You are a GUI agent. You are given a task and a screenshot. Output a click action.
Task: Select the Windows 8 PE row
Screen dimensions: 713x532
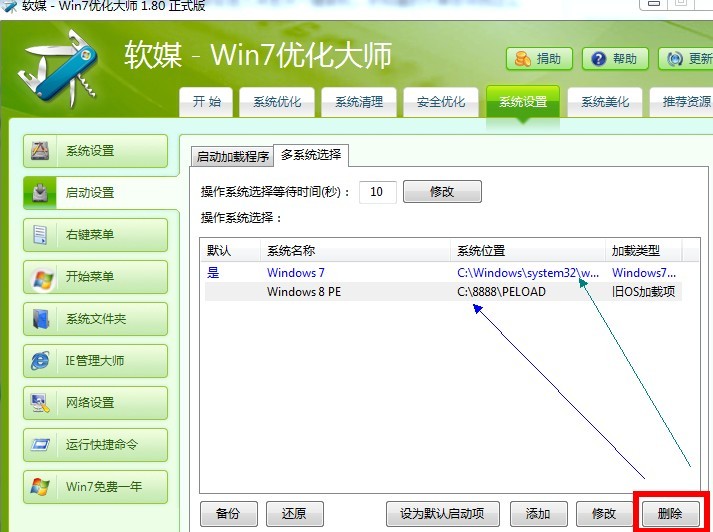tap(443, 291)
